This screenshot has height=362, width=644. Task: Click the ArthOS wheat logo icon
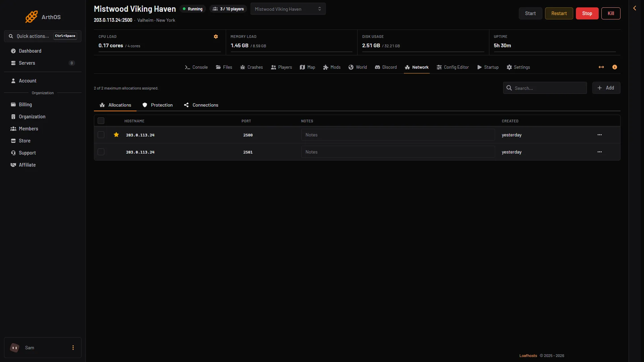click(32, 17)
